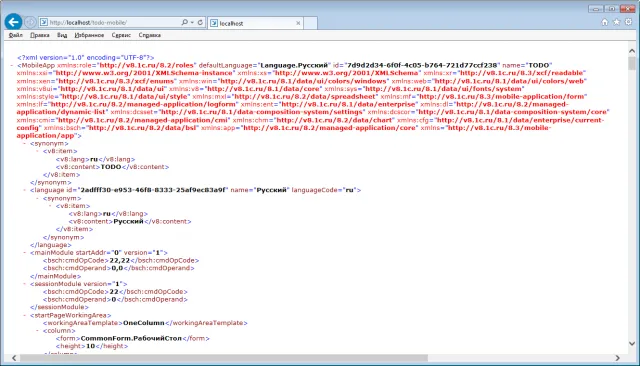Click the horizontal scrollbar left arrow
Viewport: 640px width, 366px height.
14,358
